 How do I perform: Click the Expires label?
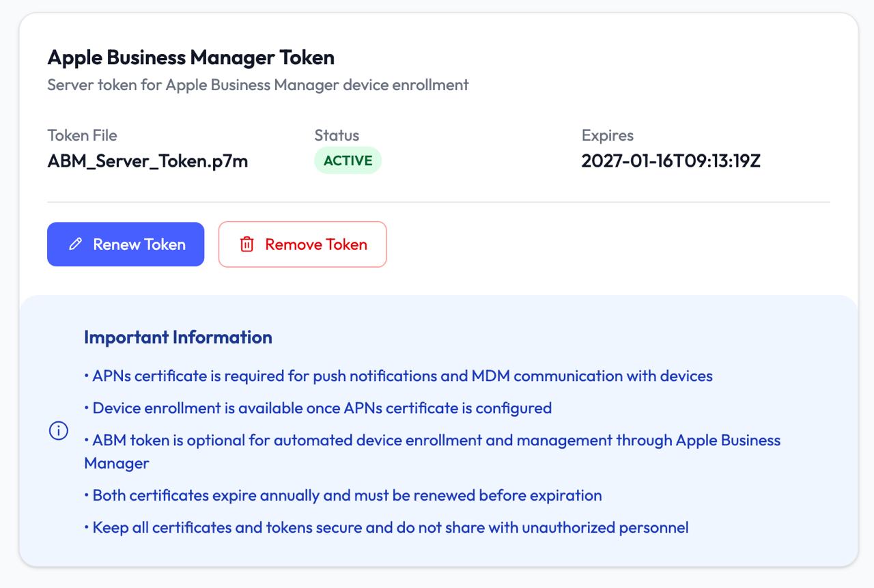(x=608, y=135)
